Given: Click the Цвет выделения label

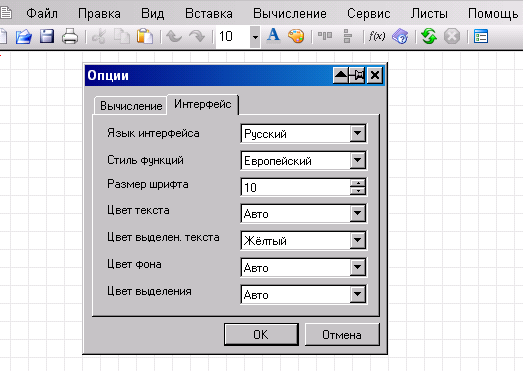Looking at the screenshot, I should 149,291.
